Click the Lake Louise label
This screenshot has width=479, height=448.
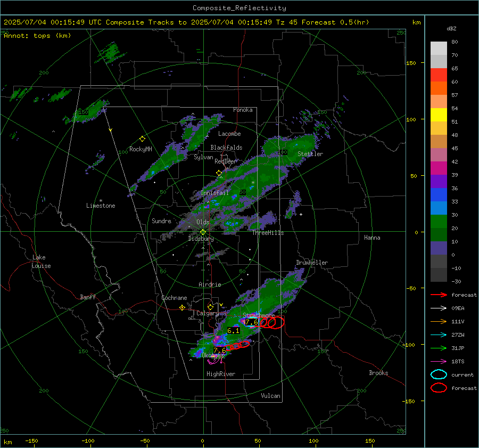point(41,262)
